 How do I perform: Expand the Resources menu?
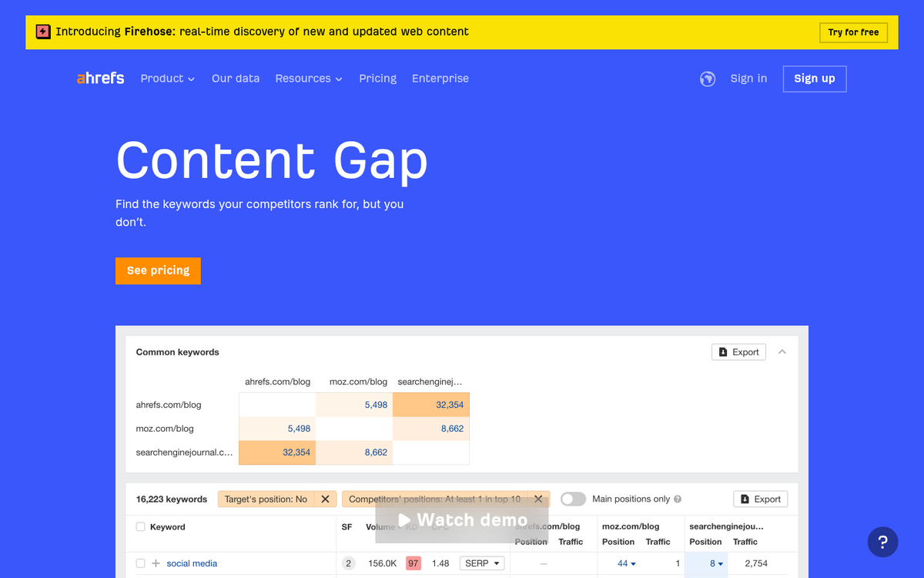coord(308,79)
